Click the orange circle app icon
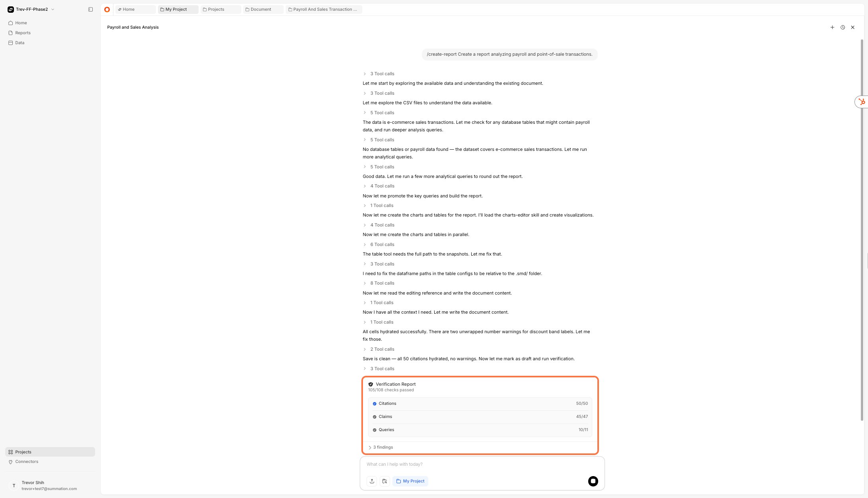This screenshot has height=498, width=868. point(107,10)
